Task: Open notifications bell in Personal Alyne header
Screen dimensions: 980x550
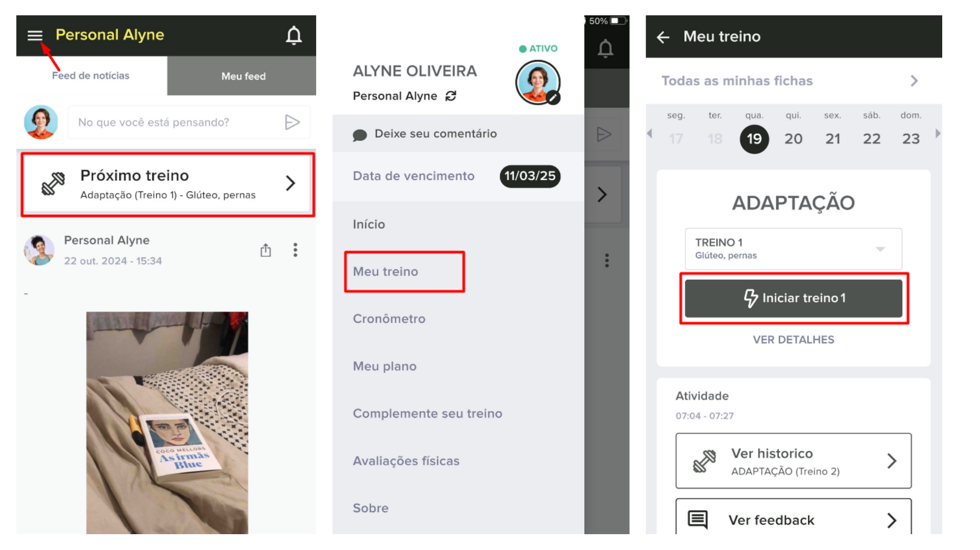Action: [x=294, y=35]
